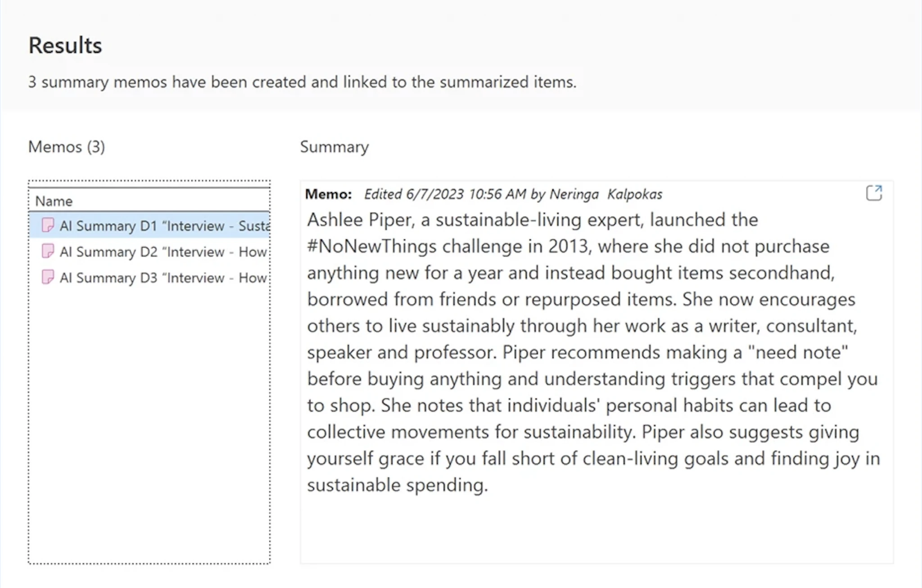This screenshot has width=922, height=588.
Task: Sort memos by the Name column header
Action: click(x=54, y=201)
